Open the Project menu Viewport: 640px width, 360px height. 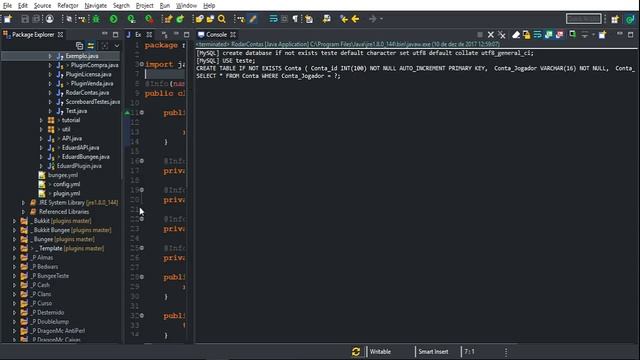coord(144,6)
